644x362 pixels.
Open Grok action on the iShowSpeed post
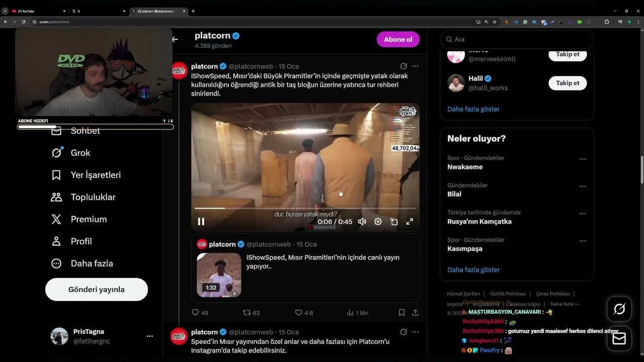[404, 66]
